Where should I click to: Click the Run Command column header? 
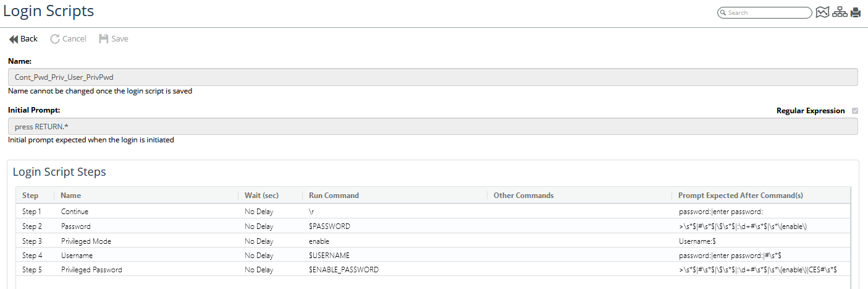point(334,196)
